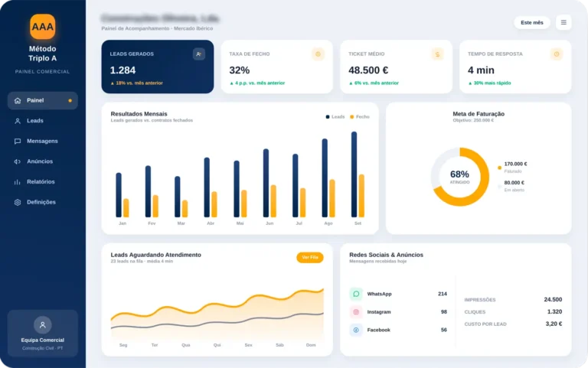Open Mensagens in the sidebar
The width and height of the screenshot is (588, 368).
[42, 141]
